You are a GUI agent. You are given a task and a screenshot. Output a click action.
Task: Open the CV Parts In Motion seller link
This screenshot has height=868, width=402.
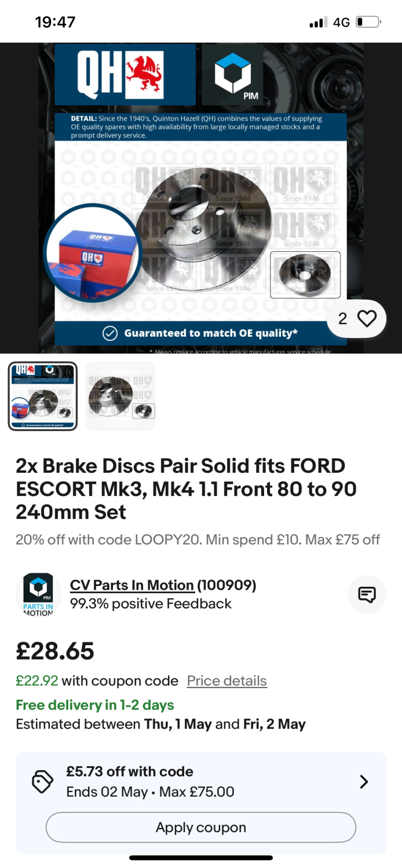pyautogui.click(x=132, y=585)
